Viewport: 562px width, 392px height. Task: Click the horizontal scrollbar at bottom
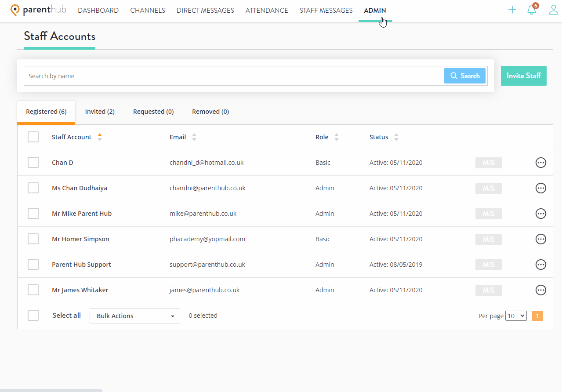(x=51, y=390)
